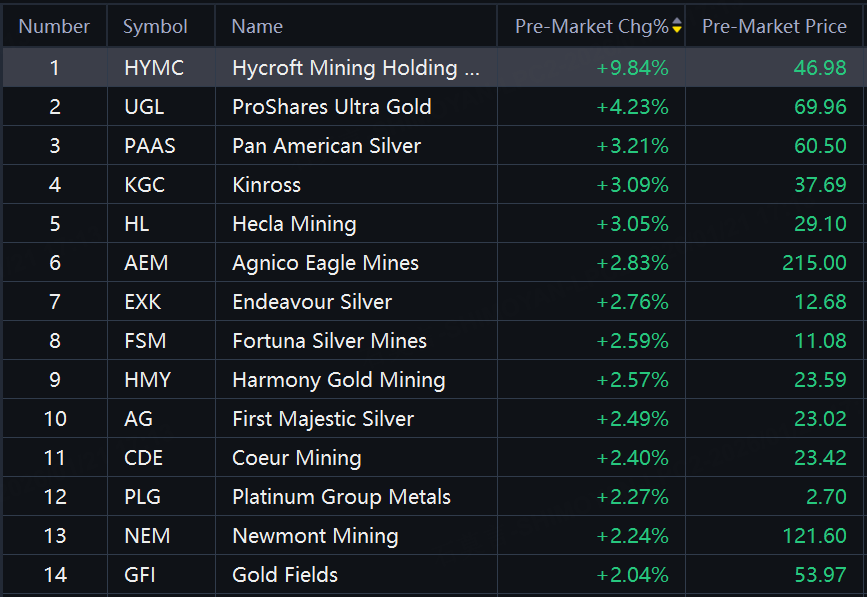Select the HMY ticker symbol
Image resolution: width=867 pixels, height=597 pixels.
coord(148,380)
